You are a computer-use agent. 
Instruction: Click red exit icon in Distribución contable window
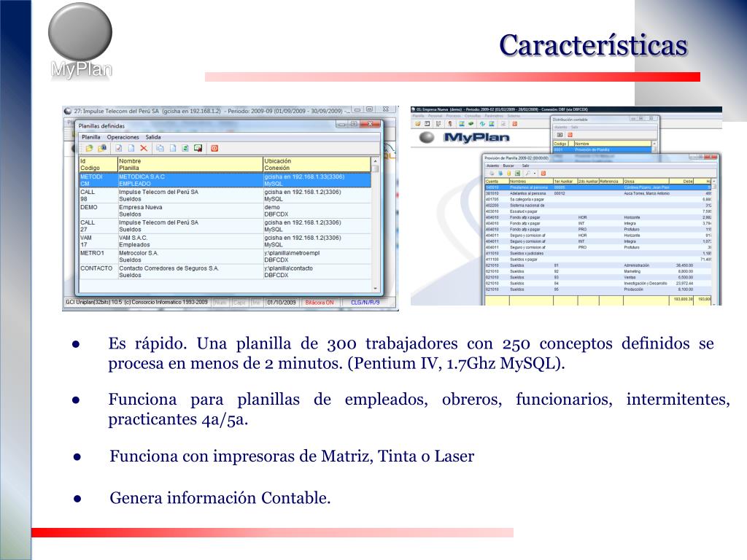pos(570,135)
